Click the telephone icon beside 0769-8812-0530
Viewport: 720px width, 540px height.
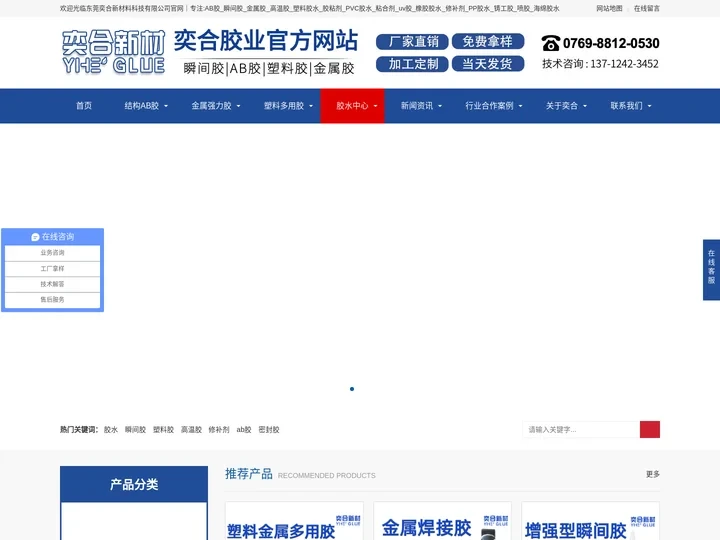pos(551,43)
